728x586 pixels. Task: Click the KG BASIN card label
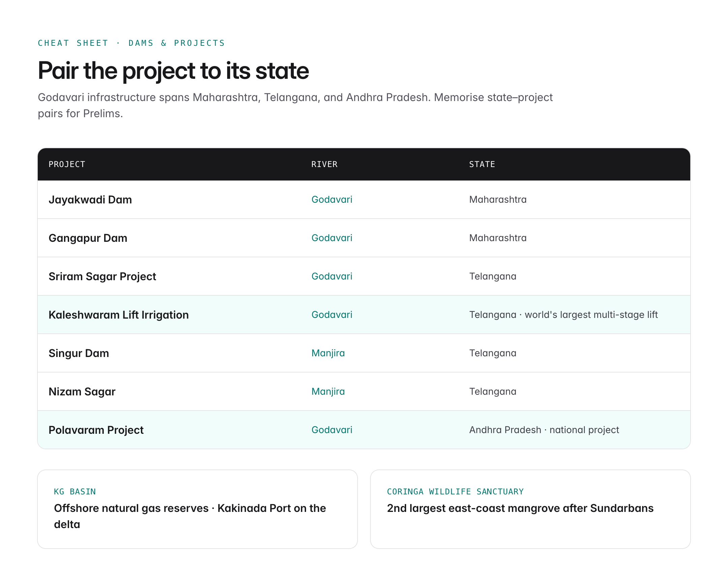75,492
